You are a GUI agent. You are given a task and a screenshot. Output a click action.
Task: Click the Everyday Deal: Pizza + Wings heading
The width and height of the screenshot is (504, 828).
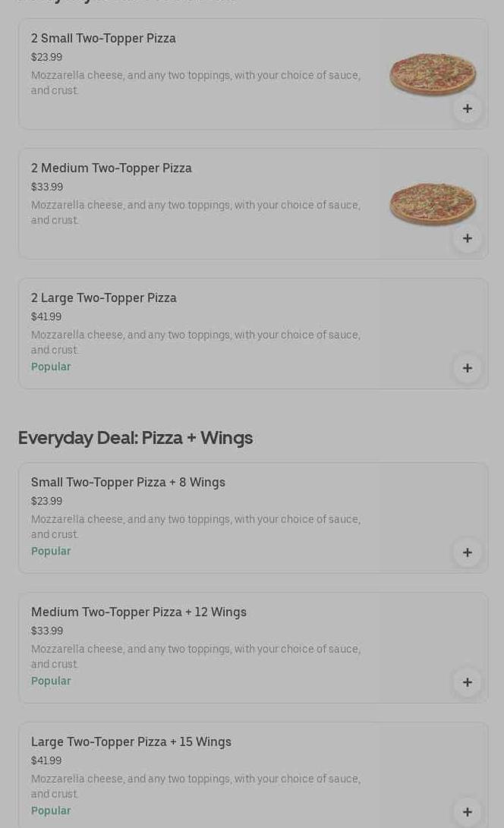pyautogui.click(x=135, y=438)
